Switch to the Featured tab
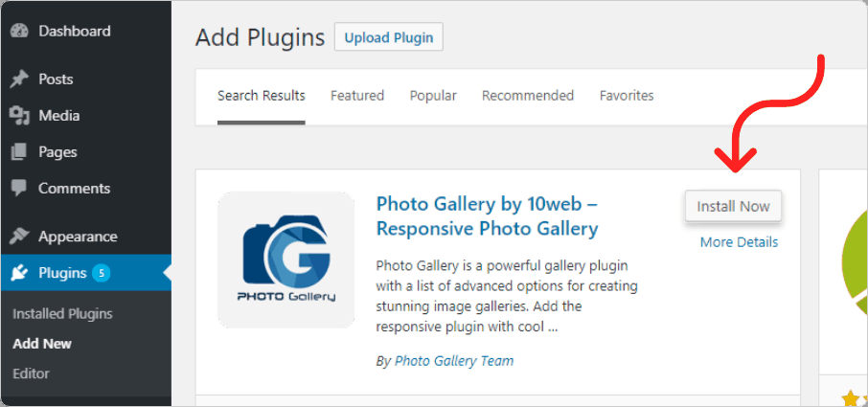This screenshot has height=407, width=868. [357, 96]
